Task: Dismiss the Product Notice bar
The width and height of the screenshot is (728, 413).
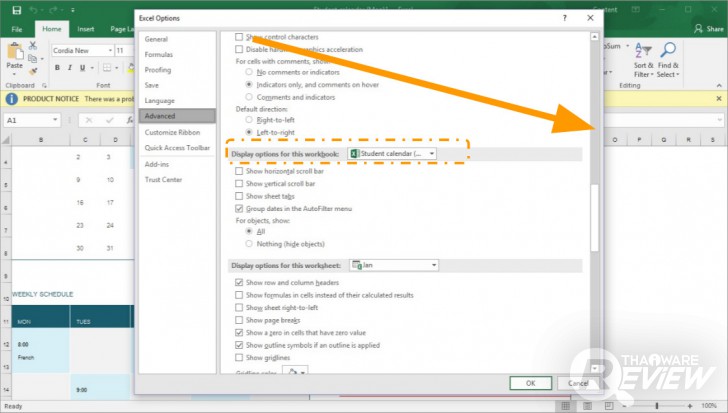Action: (x=719, y=98)
